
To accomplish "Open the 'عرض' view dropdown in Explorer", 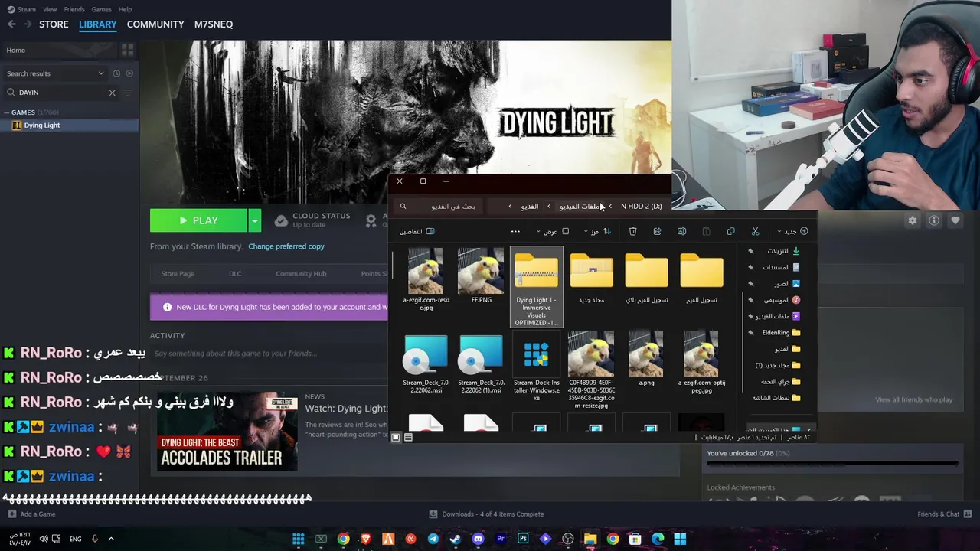I will (553, 231).
